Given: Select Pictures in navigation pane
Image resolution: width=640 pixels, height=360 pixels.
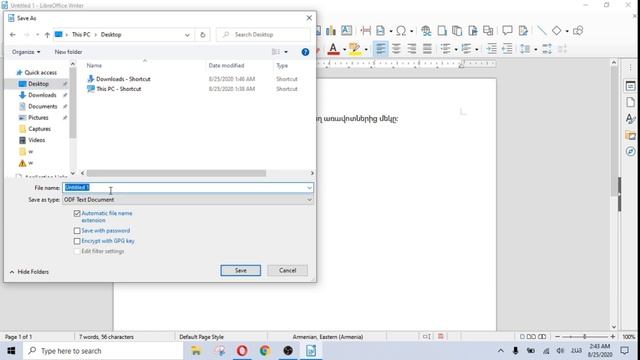Looking at the screenshot, I should tap(38, 118).
